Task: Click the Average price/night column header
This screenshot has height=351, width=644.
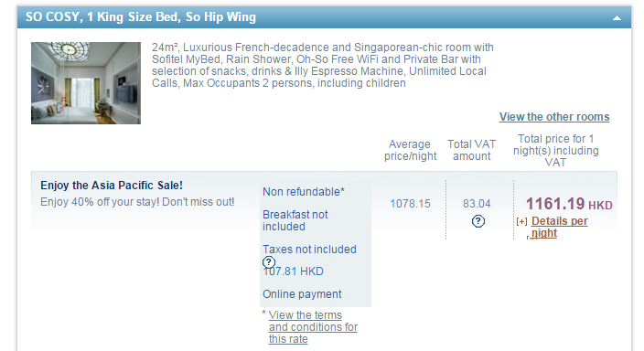Action: point(411,150)
